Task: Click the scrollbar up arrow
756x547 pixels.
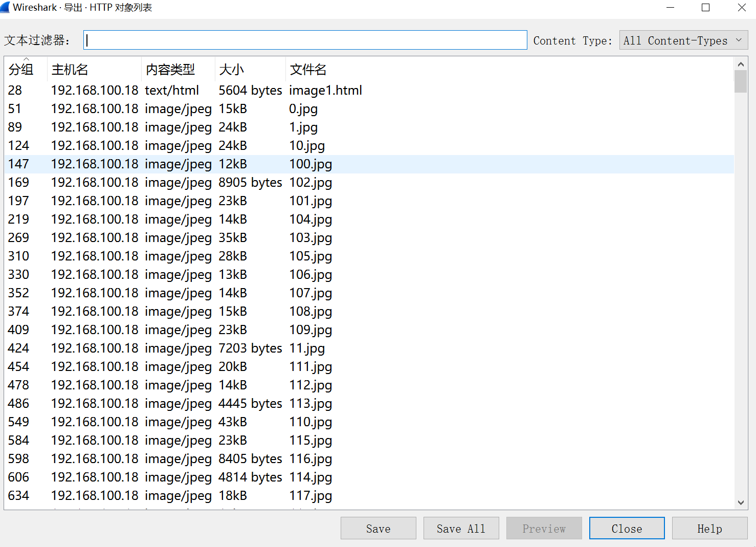Action: click(x=741, y=64)
